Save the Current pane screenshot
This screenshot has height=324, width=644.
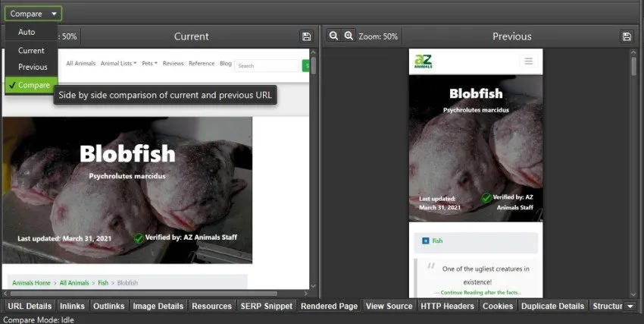[x=306, y=36]
